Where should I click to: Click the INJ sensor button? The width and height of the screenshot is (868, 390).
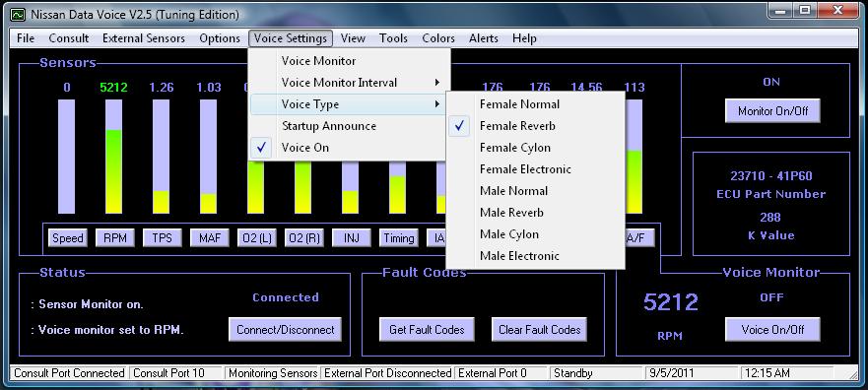coord(352,238)
